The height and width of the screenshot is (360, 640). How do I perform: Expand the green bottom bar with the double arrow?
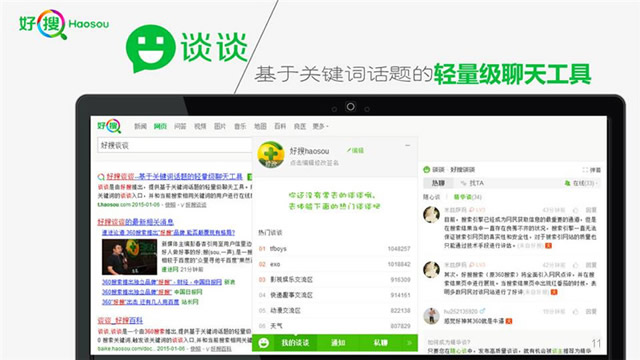[409, 343]
